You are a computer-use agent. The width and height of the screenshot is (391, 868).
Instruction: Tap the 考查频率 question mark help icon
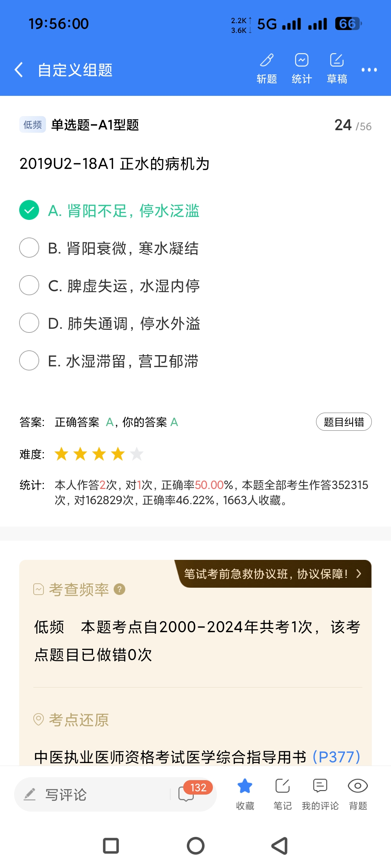click(x=119, y=590)
